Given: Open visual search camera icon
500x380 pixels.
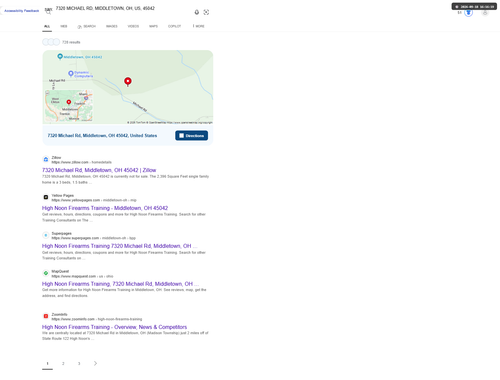Looking at the screenshot, I should click(206, 12).
